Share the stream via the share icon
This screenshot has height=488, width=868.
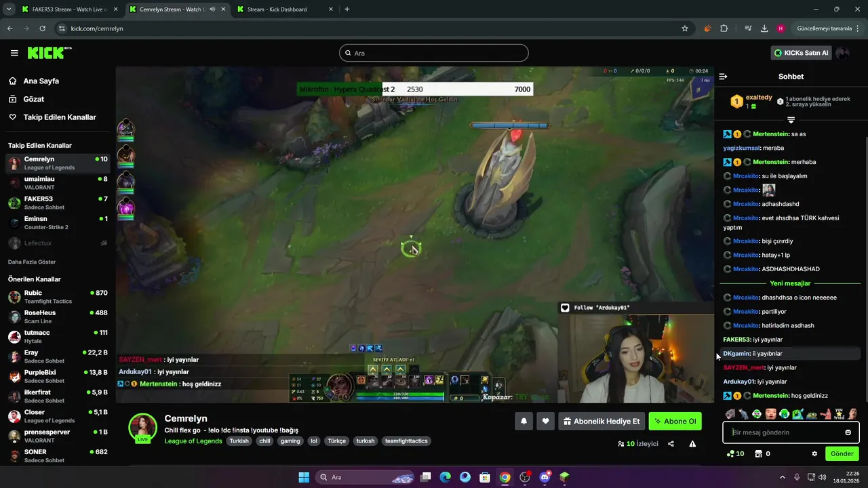point(671,444)
